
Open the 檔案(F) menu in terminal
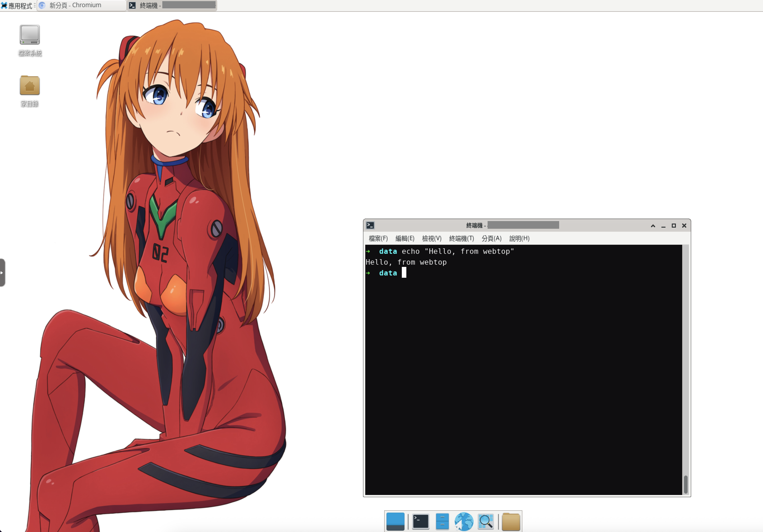click(378, 238)
